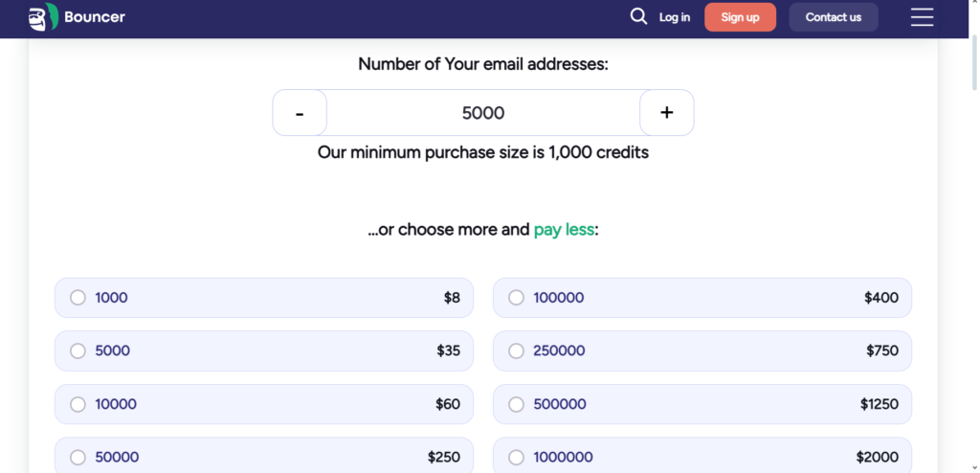Increase email count with plus button
This screenshot has width=980, height=473.
pos(667,113)
